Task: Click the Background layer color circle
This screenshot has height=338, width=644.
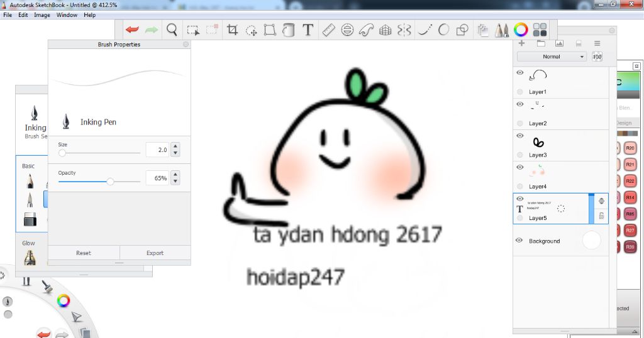Action: click(x=591, y=241)
